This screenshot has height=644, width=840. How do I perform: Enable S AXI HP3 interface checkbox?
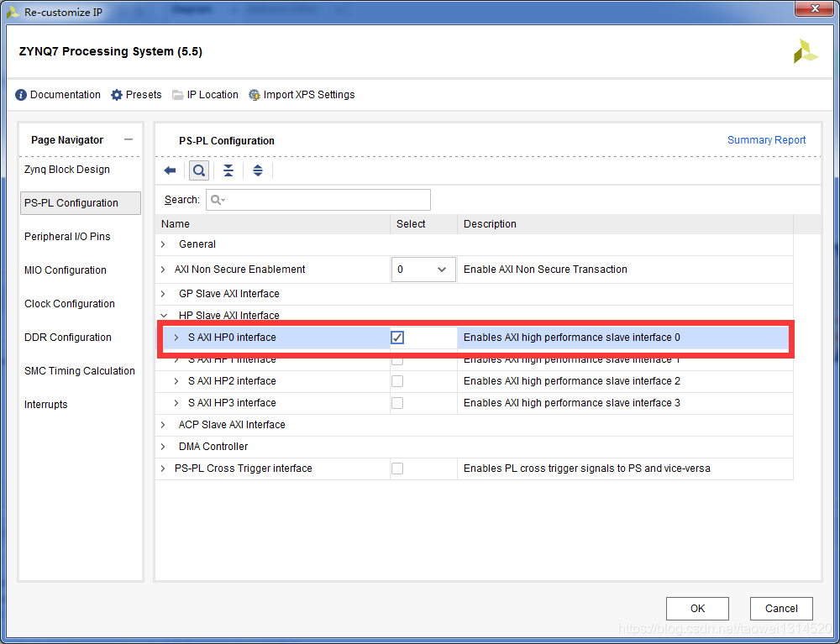point(397,403)
